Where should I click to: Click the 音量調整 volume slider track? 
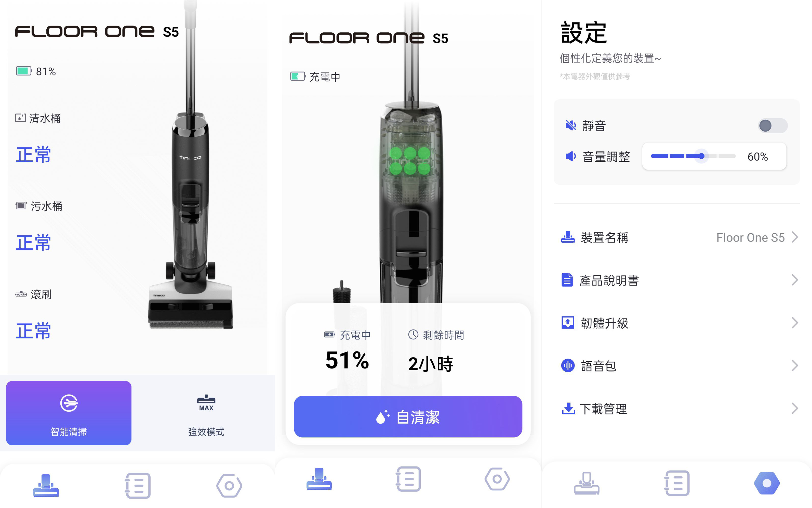pos(693,156)
